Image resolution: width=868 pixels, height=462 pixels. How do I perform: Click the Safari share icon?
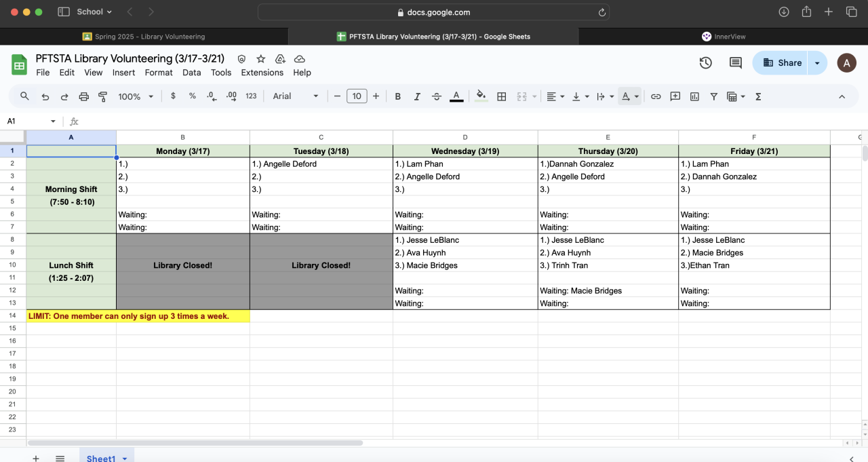coord(806,12)
